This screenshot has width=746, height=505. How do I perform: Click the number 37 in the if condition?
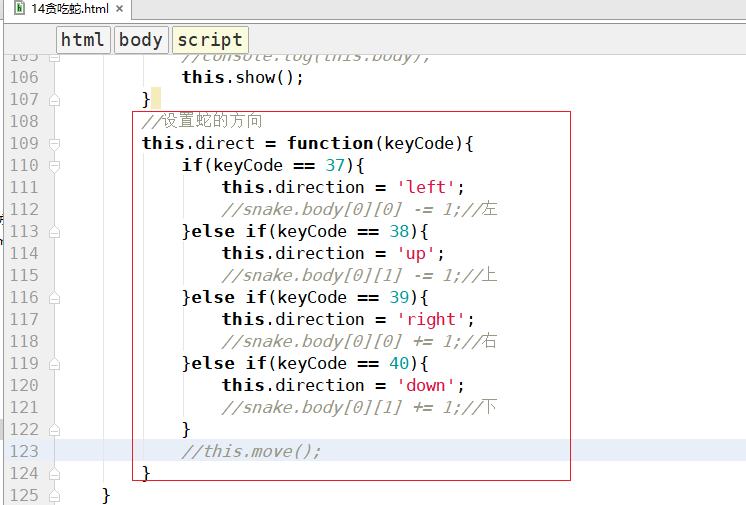pyautogui.click(x=336, y=165)
